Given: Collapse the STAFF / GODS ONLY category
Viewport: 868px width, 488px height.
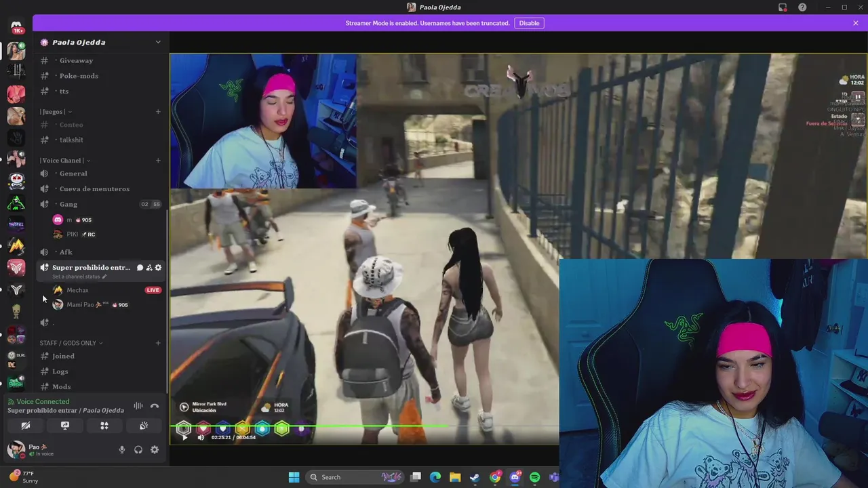Looking at the screenshot, I should pos(71,343).
